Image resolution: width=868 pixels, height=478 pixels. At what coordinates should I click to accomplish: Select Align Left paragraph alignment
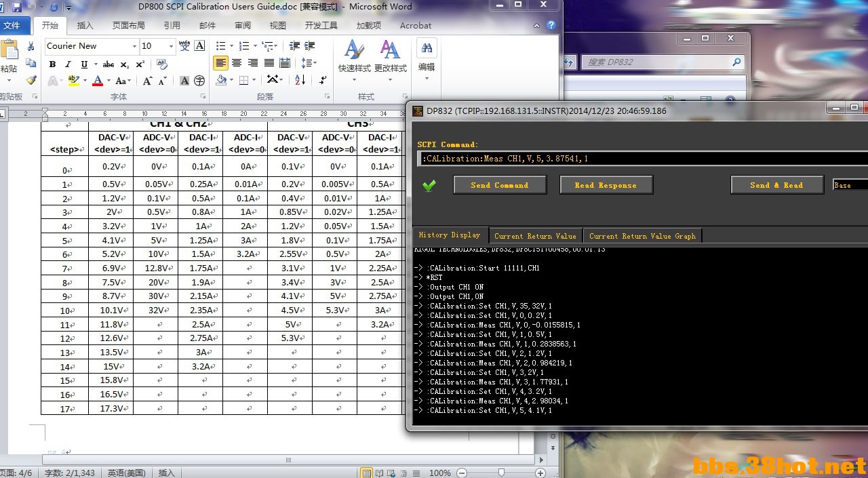(220, 63)
